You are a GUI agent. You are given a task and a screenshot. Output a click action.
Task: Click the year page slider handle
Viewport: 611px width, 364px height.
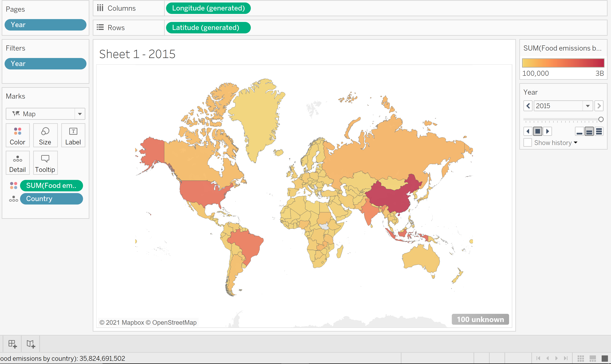click(x=601, y=119)
